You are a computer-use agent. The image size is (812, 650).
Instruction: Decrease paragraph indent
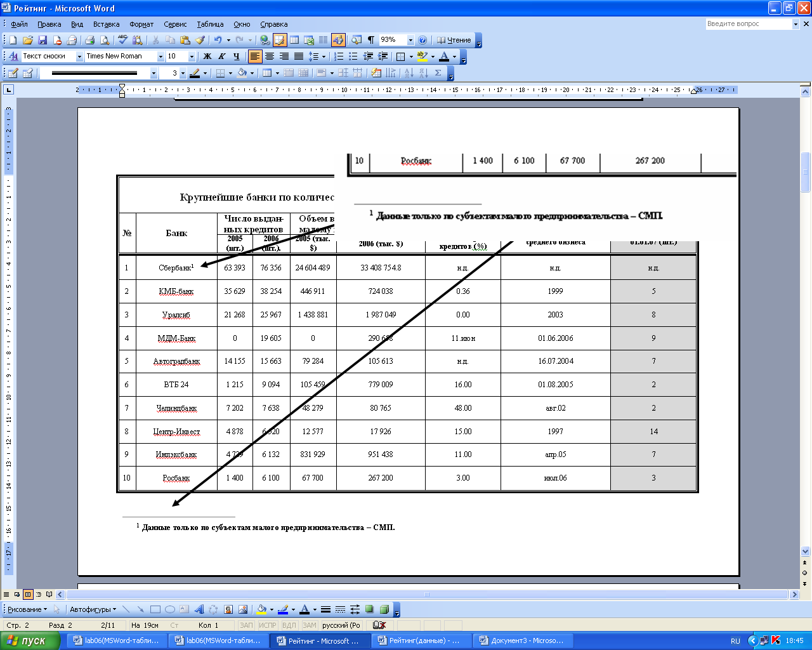pos(368,56)
